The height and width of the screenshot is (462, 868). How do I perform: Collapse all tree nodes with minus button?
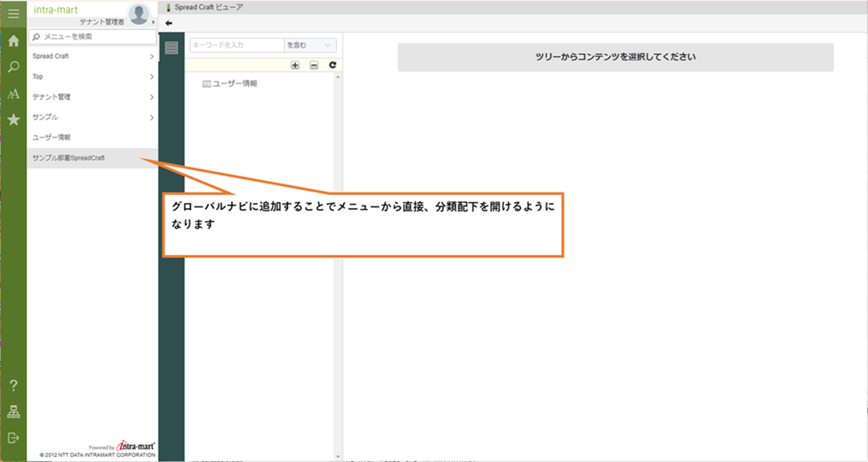click(x=314, y=65)
